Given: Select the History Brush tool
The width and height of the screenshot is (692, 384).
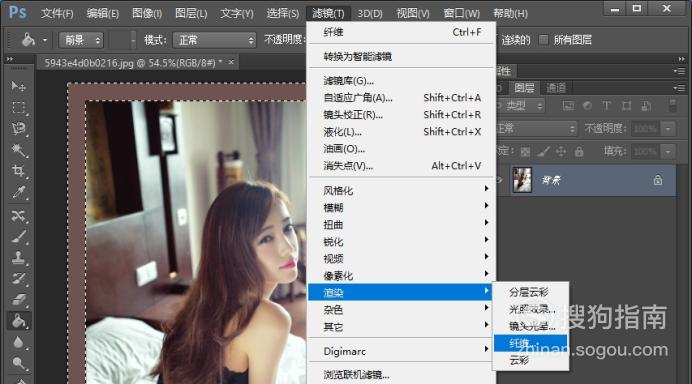Looking at the screenshot, I should [18, 279].
